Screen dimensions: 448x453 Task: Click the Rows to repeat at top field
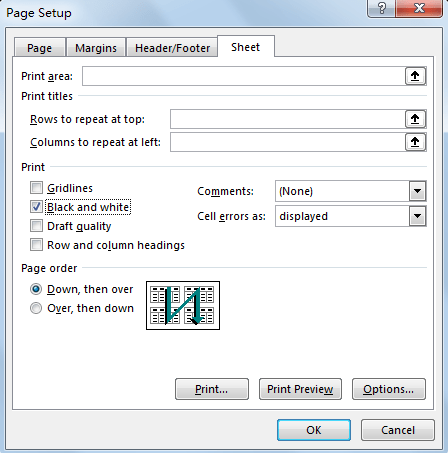288,119
